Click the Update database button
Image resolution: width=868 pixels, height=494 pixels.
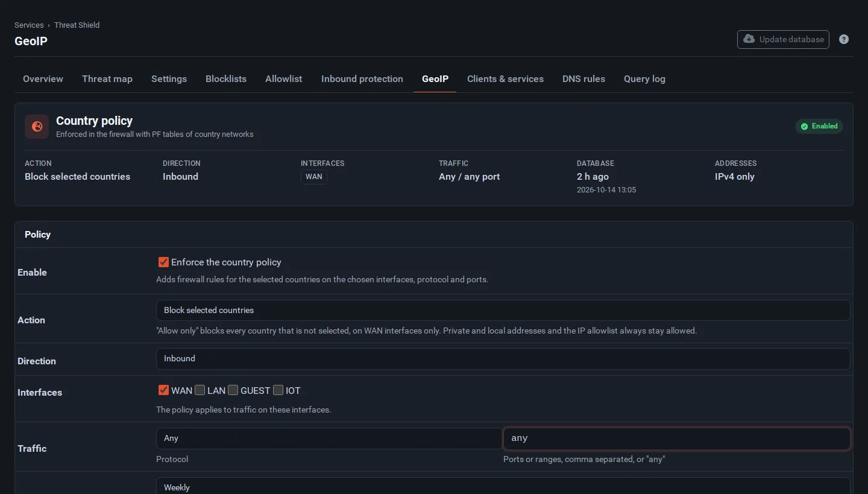(783, 39)
